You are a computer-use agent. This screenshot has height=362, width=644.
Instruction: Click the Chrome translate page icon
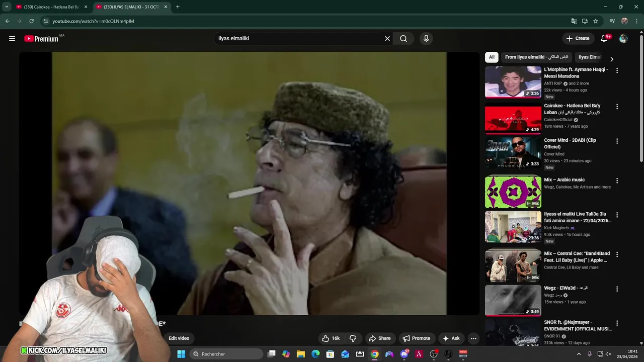point(574,21)
